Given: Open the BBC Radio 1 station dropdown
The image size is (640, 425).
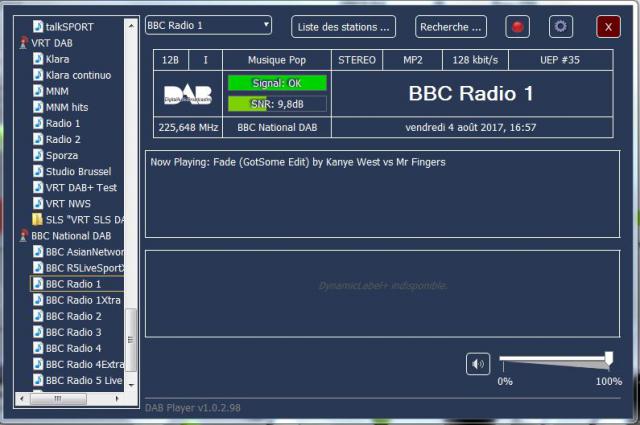Looking at the screenshot, I should 208,25.
